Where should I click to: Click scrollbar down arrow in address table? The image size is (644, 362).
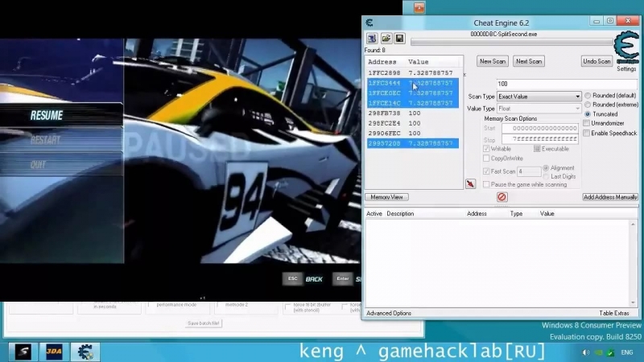point(633,302)
